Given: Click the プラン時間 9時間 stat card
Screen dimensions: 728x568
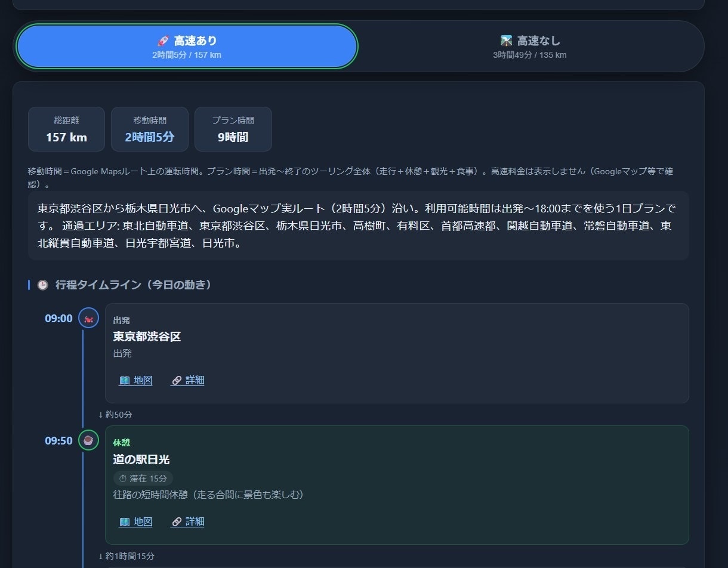Looking at the screenshot, I should click(233, 129).
